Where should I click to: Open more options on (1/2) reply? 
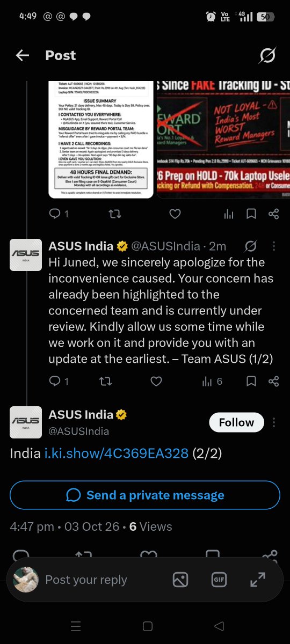[x=274, y=246]
